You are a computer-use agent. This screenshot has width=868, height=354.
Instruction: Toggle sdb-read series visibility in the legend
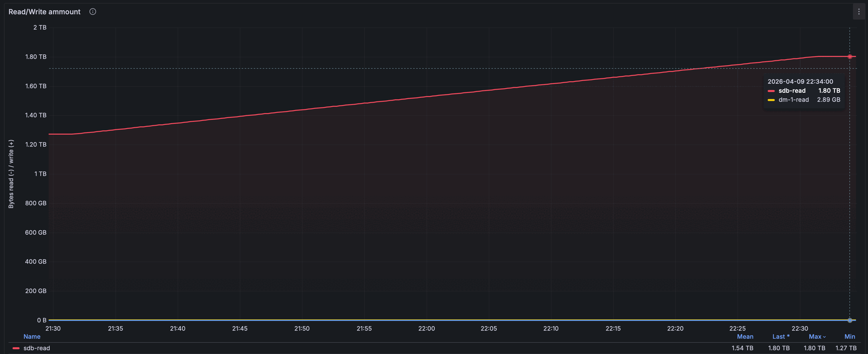(36, 348)
